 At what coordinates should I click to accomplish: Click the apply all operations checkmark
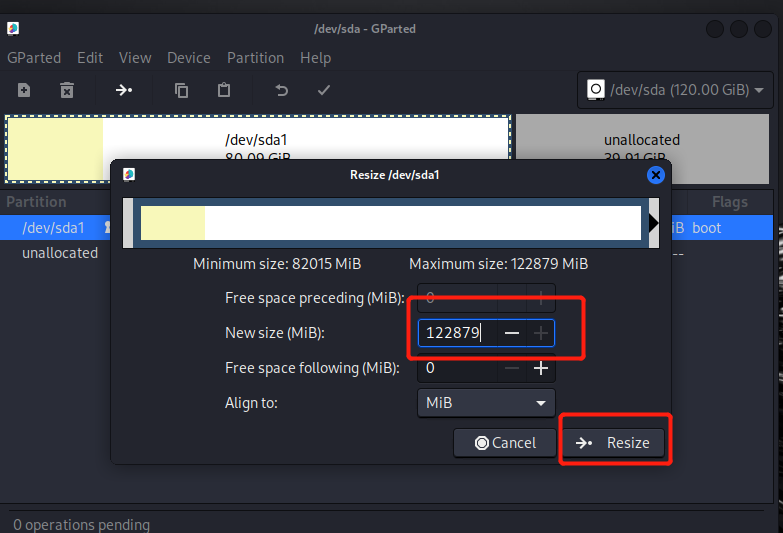[x=324, y=90]
